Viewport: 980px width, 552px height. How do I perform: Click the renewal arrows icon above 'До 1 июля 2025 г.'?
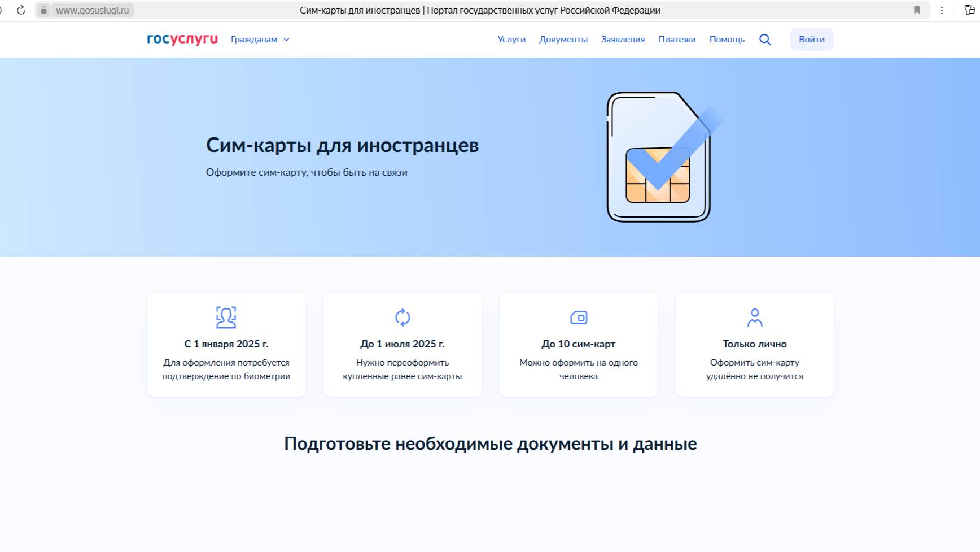(x=402, y=318)
